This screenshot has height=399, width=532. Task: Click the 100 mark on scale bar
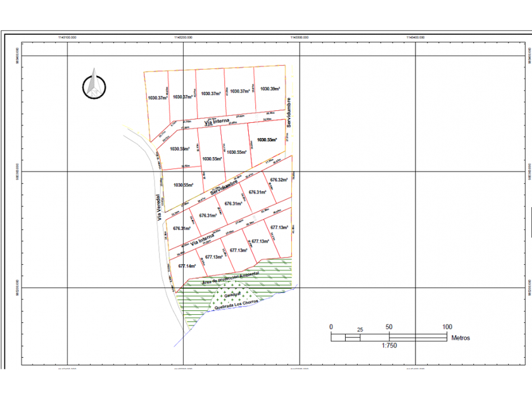tap(447, 327)
